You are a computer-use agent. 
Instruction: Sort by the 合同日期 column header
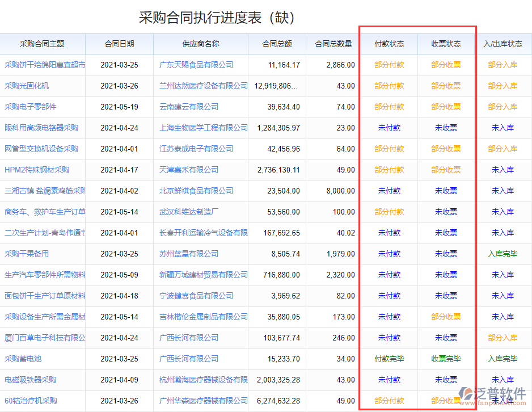pyautogui.click(x=120, y=44)
